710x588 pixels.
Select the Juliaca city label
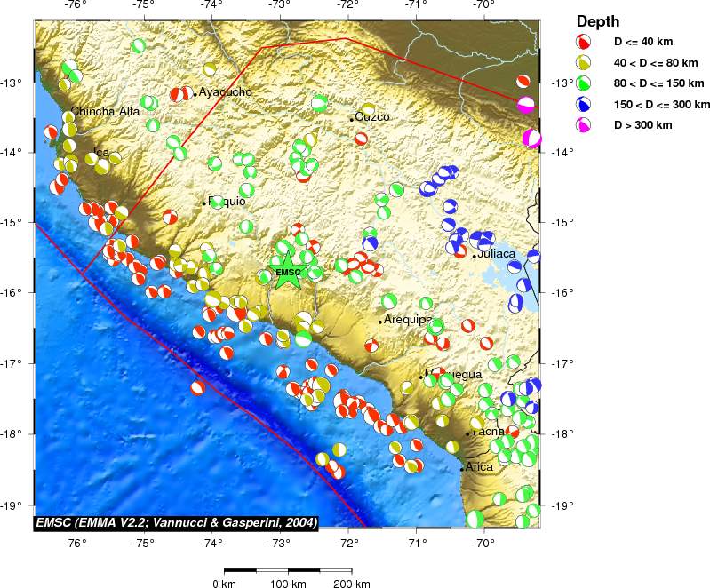pyautogui.click(x=496, y=254)
